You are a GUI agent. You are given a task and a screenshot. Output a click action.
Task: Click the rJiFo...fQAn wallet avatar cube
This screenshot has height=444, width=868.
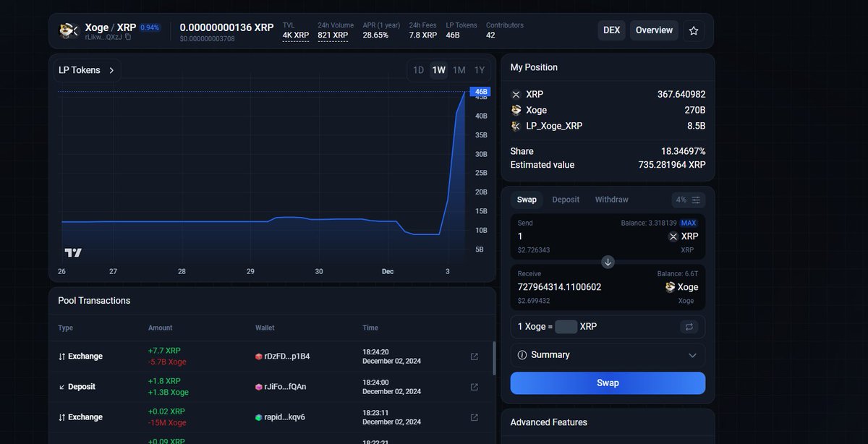point(258,387)
